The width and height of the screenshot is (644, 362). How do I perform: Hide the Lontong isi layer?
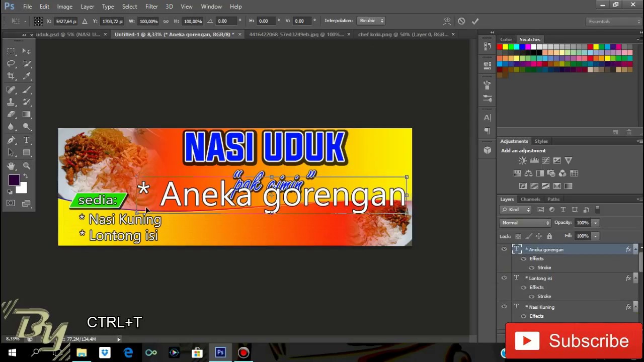click(504, 278)
